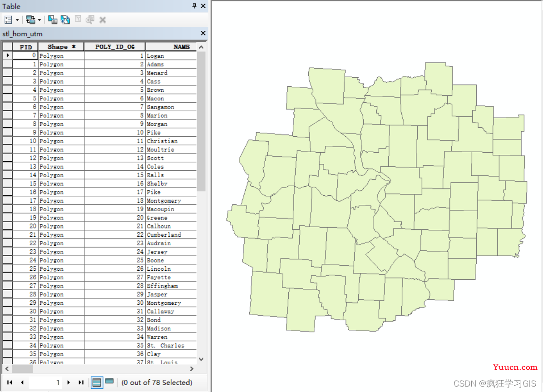The image size is (543, 392).
Task: Go to the next record button
Action: 69,382
